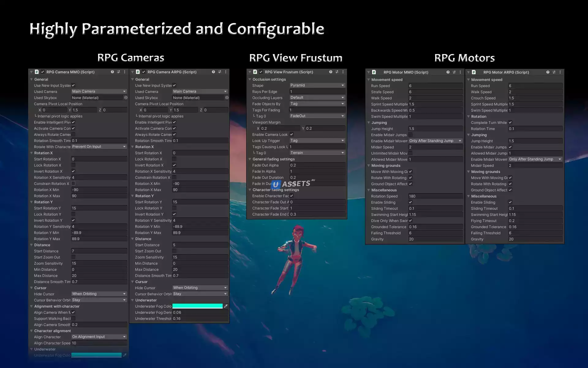Click preset icon on RPG Camera ARPG header
Viewport: 588px width, 368px height.
coord(220,72)
